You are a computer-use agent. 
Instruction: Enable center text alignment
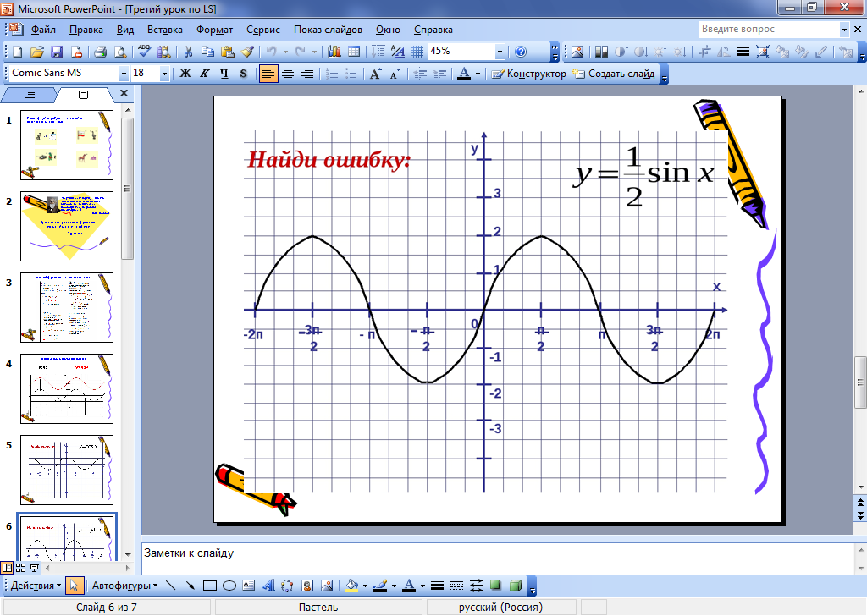(288, 74)
